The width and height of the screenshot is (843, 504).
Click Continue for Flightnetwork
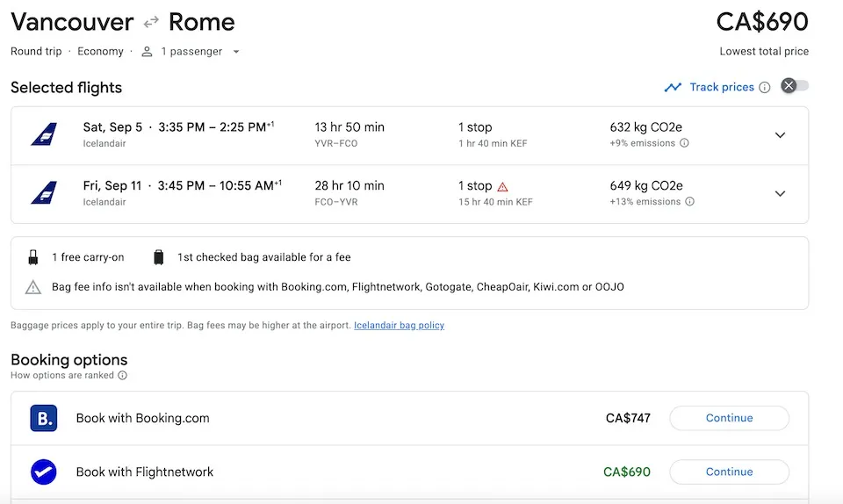click(x=729, y=472)
